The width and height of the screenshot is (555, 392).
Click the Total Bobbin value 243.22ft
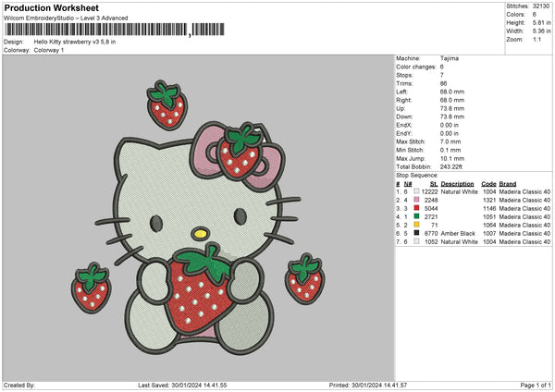(x=451, y=167)
